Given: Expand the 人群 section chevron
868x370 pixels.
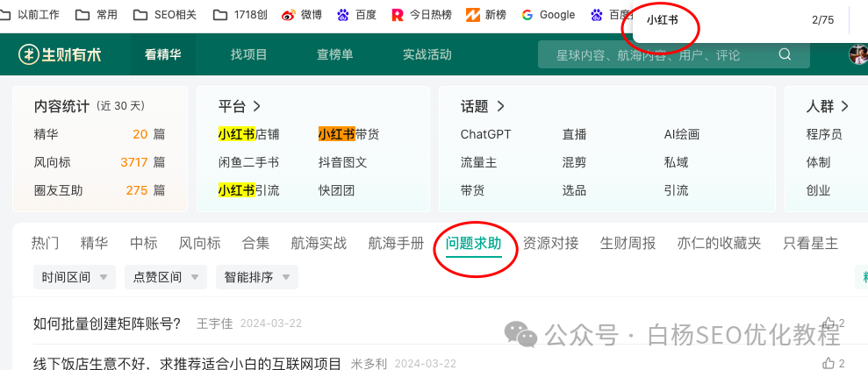Looking at the screenshot, I should 845,106.
